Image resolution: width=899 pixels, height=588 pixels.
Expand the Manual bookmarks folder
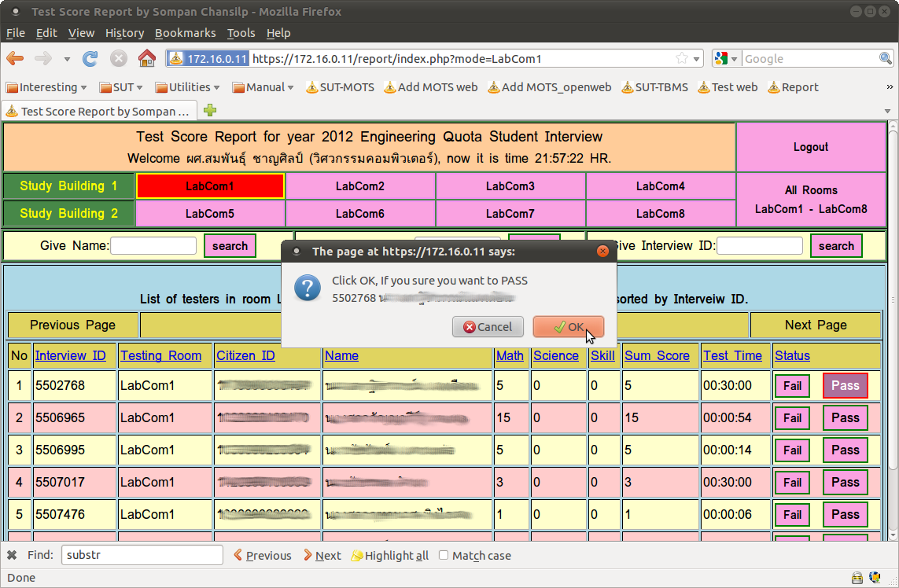(263, 87)
